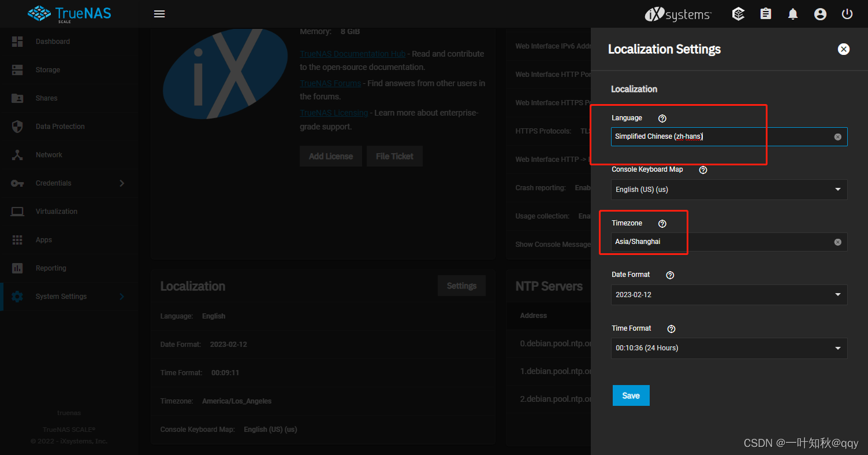Click the System Settings gear icon
Screen dimensions: 868x455
pyautogui.click(x=17, y=297)
